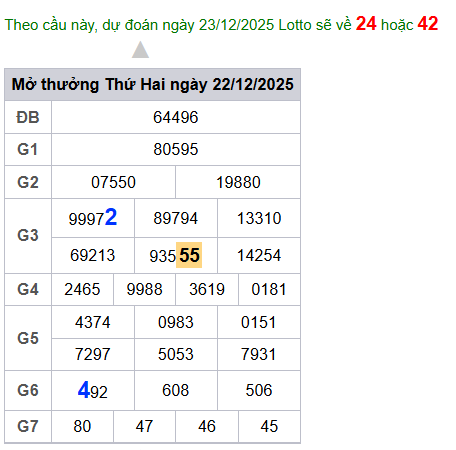Click the G5 row label

click(28, 338)
